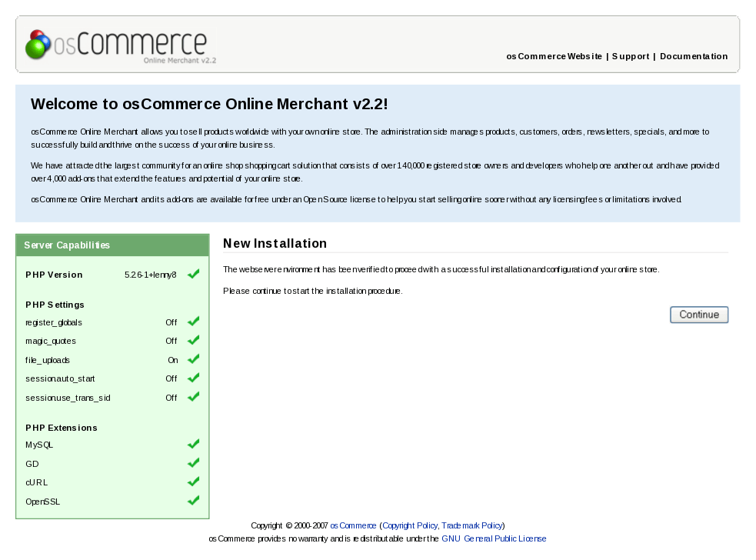Click the file_uploads On value
Image resolution: width=756 pixels, height=560 pixels.
point(172,360)
